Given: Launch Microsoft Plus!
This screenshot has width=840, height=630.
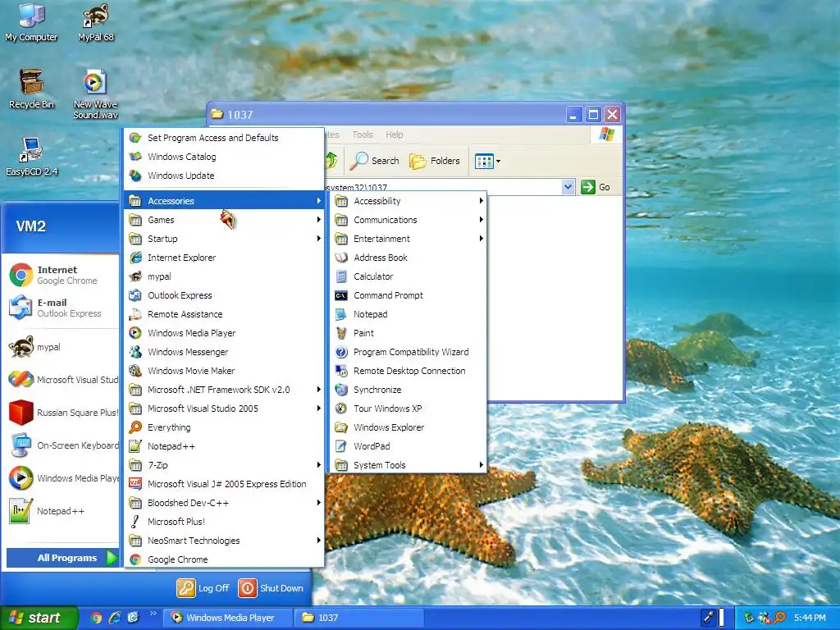Looking at the screenshot, I should pyautogui.click(x=224, y=521).
